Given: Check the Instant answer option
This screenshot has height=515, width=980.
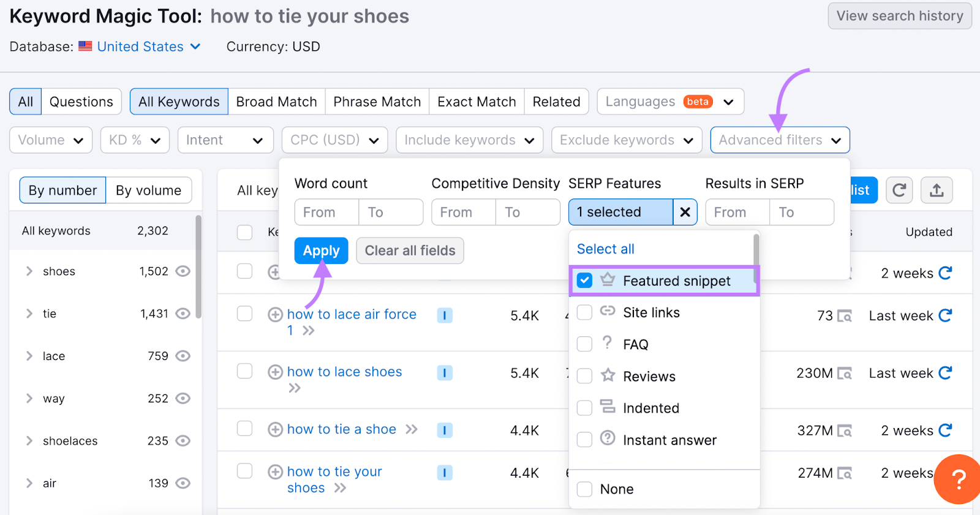Looking at the screenshot, I should [585, 440].
